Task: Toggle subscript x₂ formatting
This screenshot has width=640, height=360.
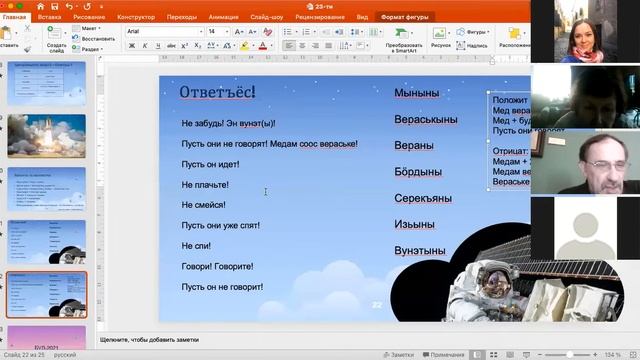Action: (198, 46)
